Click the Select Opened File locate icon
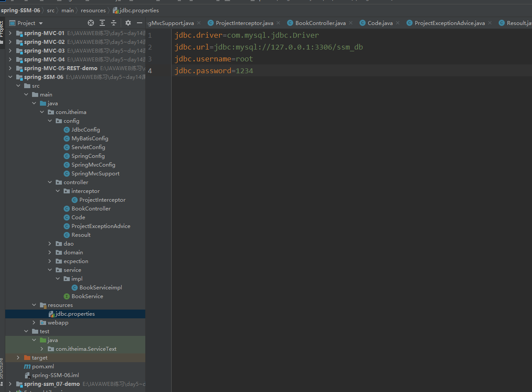 (91, 23)
